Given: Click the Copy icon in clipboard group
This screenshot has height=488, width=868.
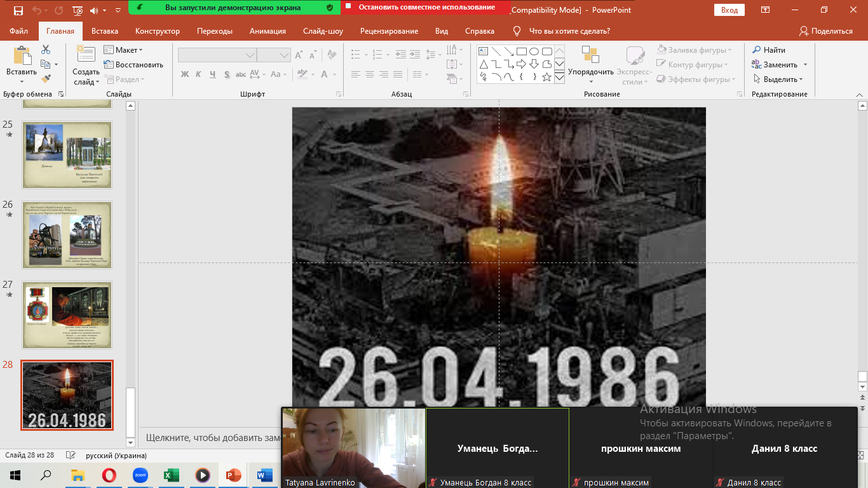Looking at the screenshot, I should point(45,64).
